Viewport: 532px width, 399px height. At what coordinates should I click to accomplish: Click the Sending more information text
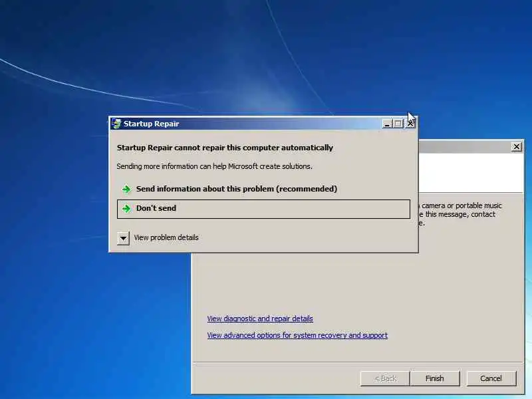point(214,166)
